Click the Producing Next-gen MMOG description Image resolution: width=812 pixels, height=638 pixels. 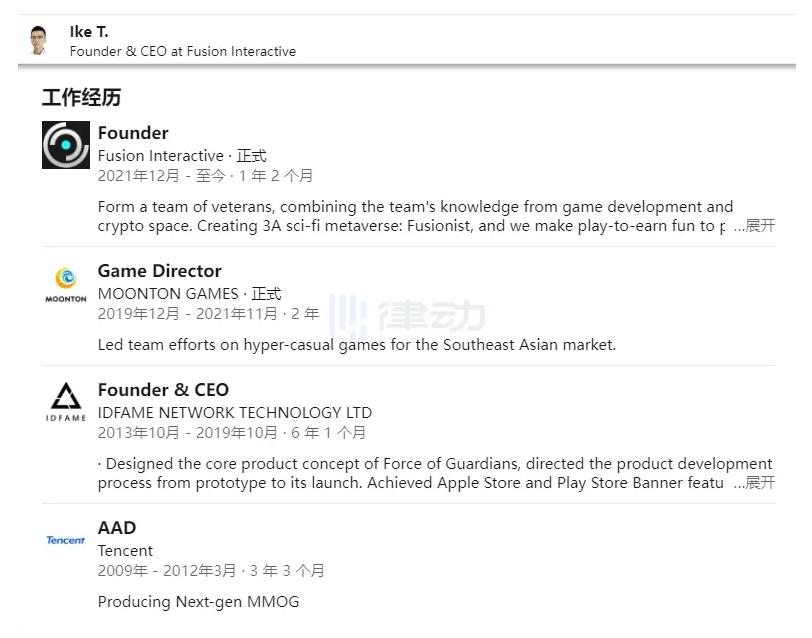pyautogui.click(x=198, y=602)
